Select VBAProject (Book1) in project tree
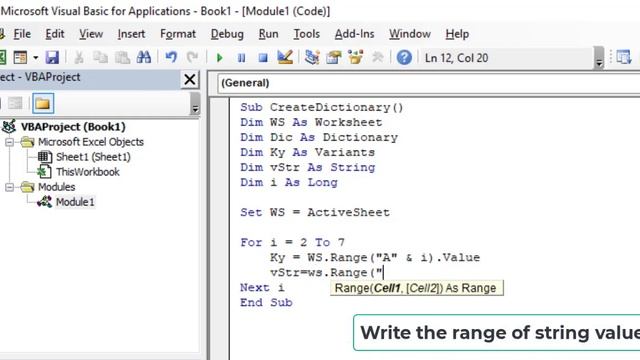640x360 pixels. click(73, 127)
